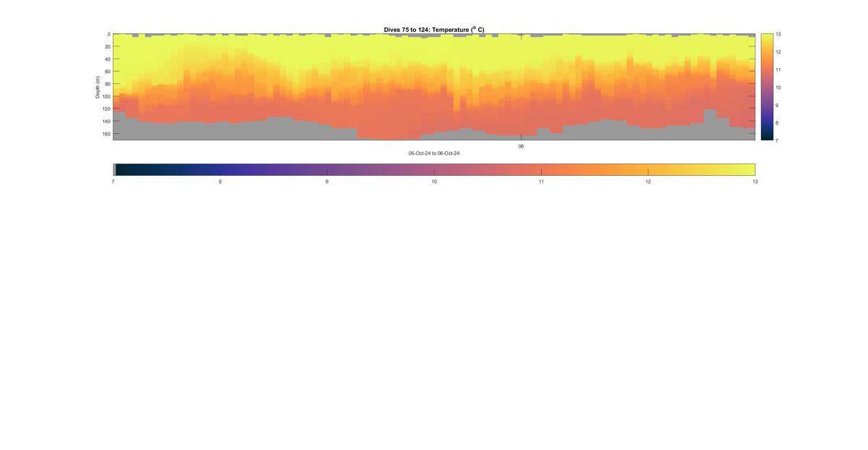Click the '13' label on horizontal colorbar
Viewport: 868px width, 450px height.
(755, 182)
